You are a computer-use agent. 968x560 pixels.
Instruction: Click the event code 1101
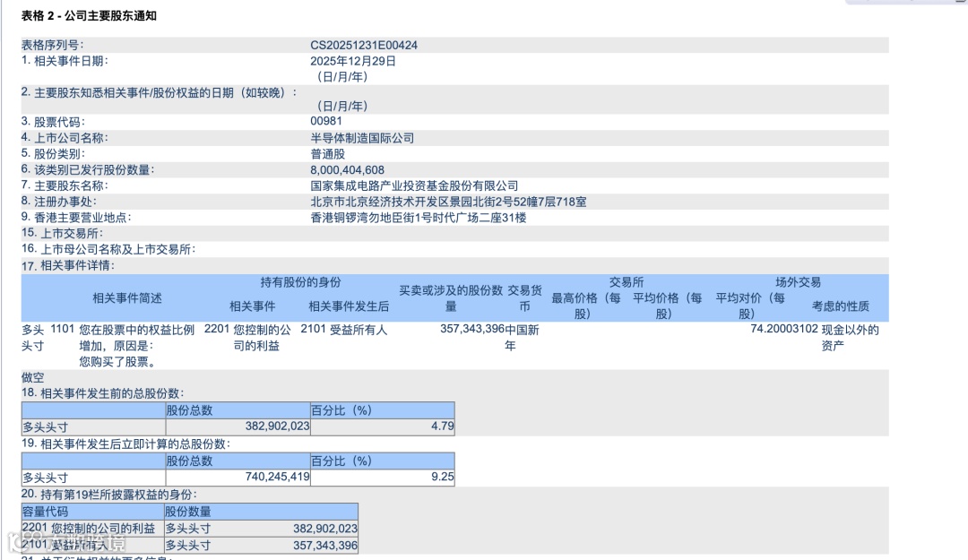pos(62,329)
